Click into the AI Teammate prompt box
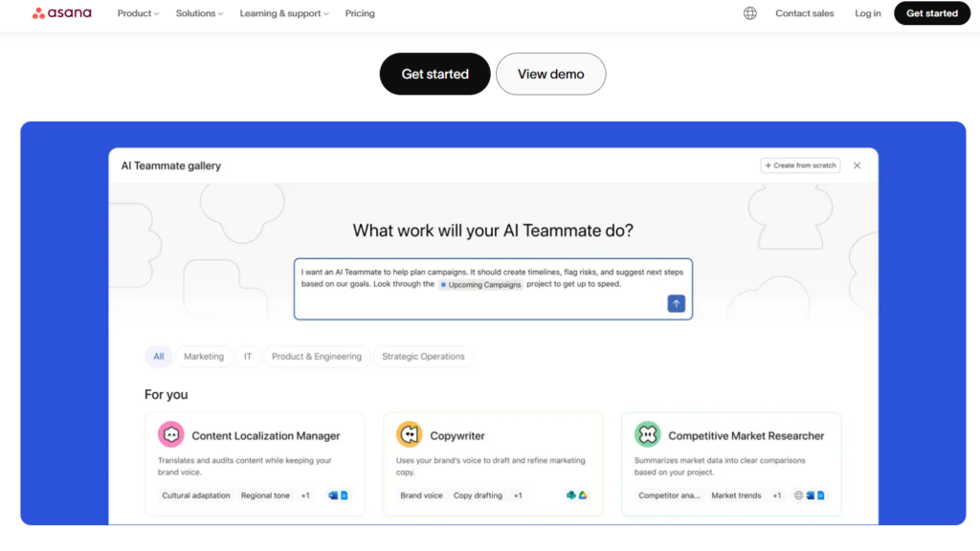 tap(493, 289)
